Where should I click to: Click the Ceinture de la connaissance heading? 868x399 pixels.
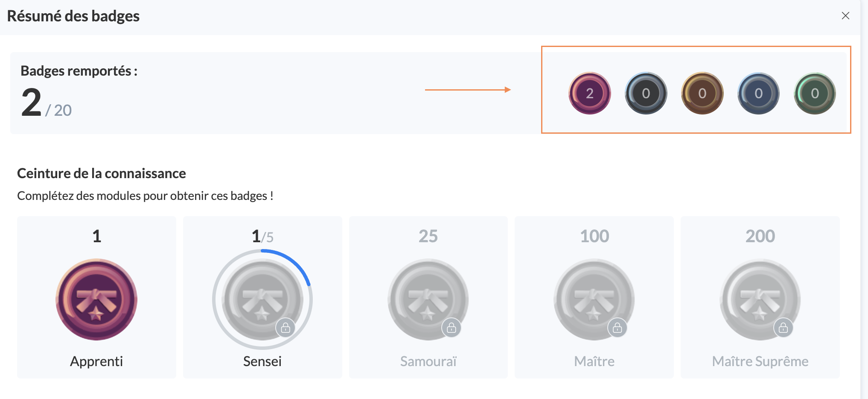point(102,173)
